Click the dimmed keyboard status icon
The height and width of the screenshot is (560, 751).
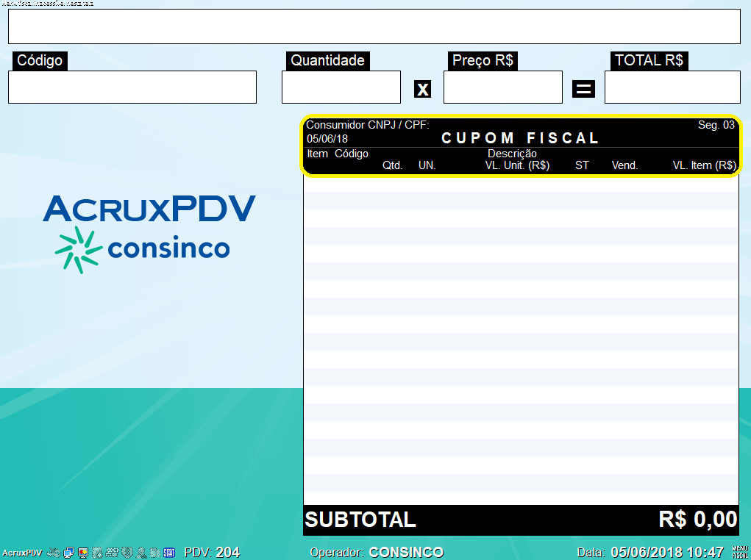[112, 553]
